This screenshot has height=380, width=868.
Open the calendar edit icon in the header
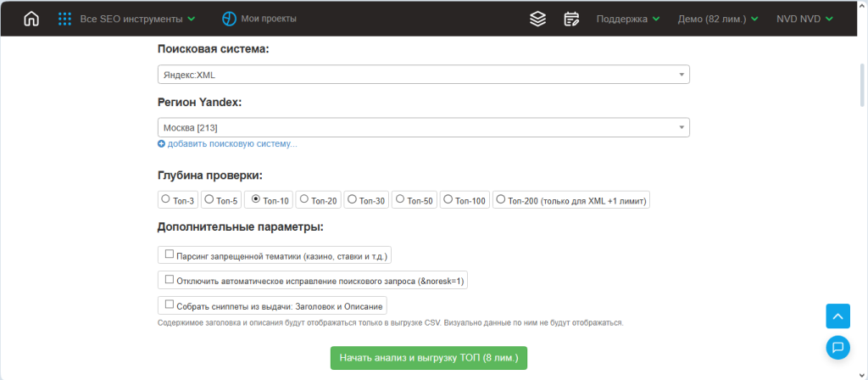click(x=571, y=19)
